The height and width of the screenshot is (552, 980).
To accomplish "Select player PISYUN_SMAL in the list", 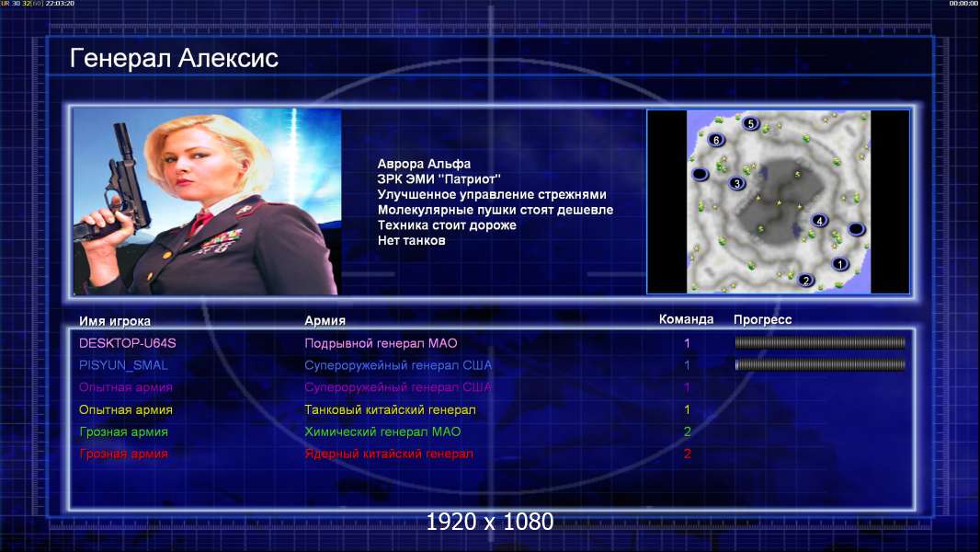I will [123, 365].
